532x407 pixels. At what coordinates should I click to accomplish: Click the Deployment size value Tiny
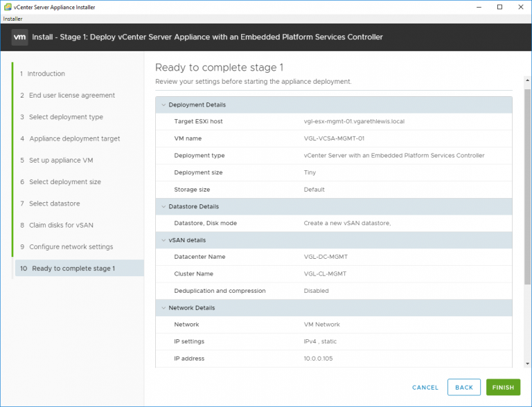point(310,172)
